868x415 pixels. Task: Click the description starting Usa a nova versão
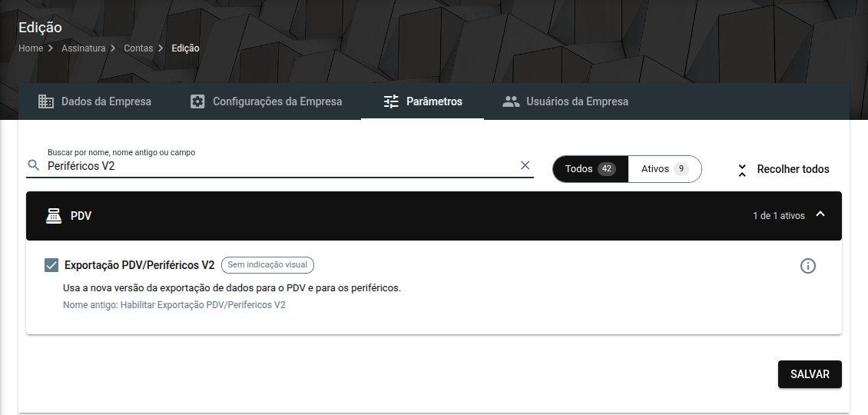232,288
